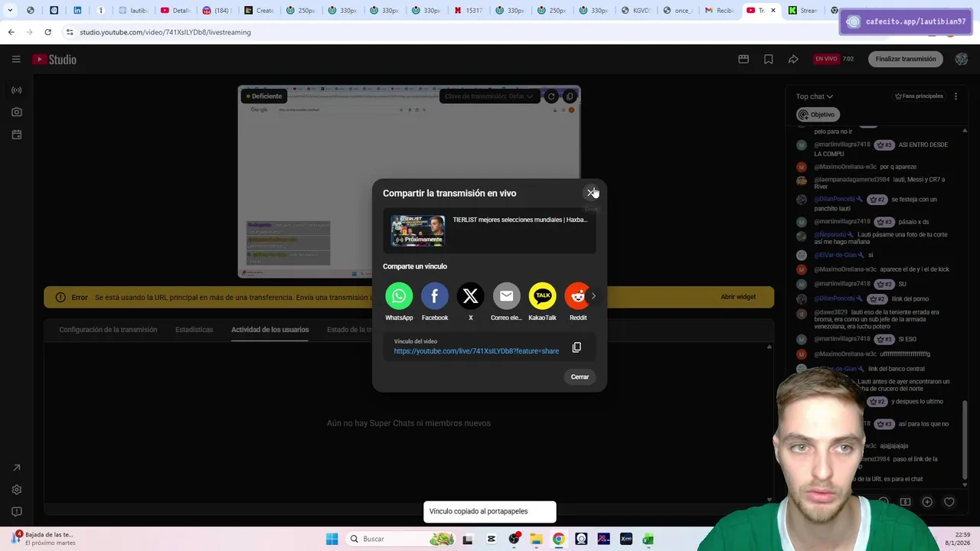Click the plus circle icon below the chat

[x=927, y=502]
